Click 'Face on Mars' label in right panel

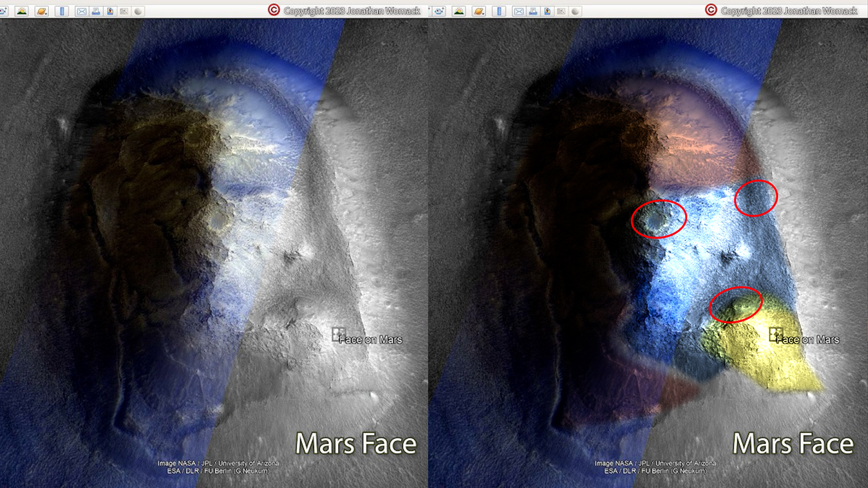(x=808, y=340)
